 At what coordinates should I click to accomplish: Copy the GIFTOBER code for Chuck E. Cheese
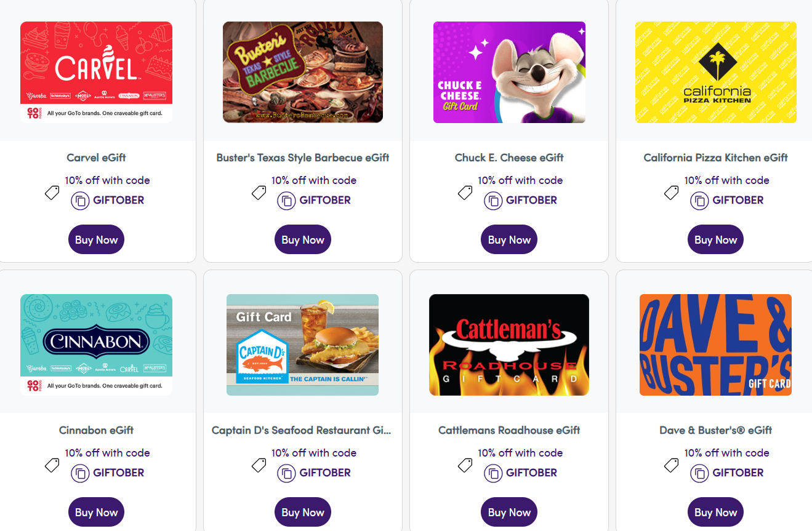(x=493, y=201)
